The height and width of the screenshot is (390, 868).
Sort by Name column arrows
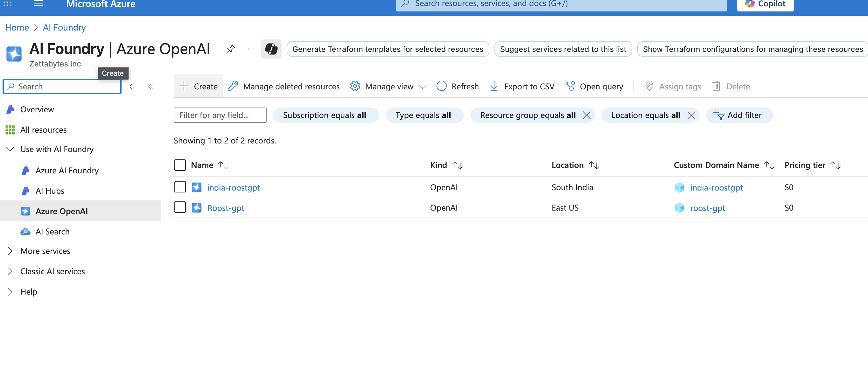tap(223, 165)
